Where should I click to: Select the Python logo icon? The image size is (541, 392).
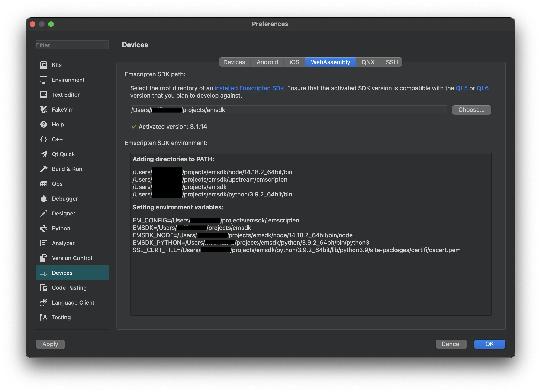coord(43,228)
